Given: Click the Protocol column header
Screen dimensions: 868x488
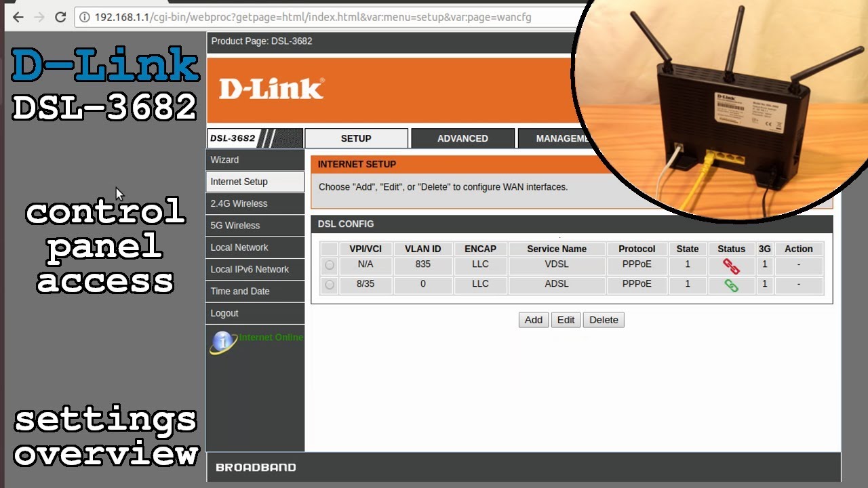Looking at the screenshot, I should pyautogui.click(x=637, y=249).
